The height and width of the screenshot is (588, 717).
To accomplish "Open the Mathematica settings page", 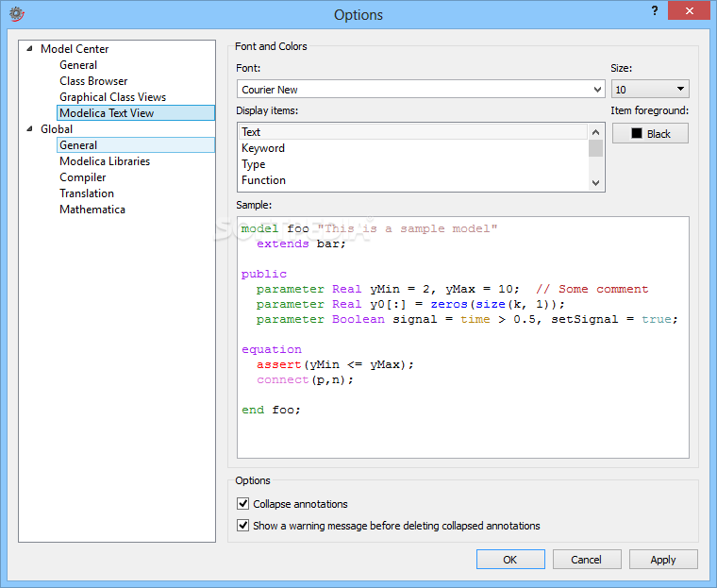I will pos(92,210).
